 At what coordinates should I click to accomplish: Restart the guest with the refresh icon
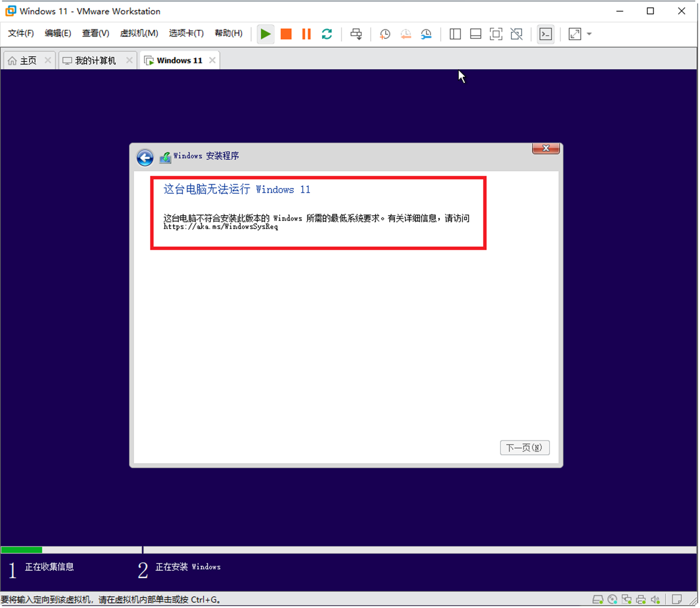(327, 34)
